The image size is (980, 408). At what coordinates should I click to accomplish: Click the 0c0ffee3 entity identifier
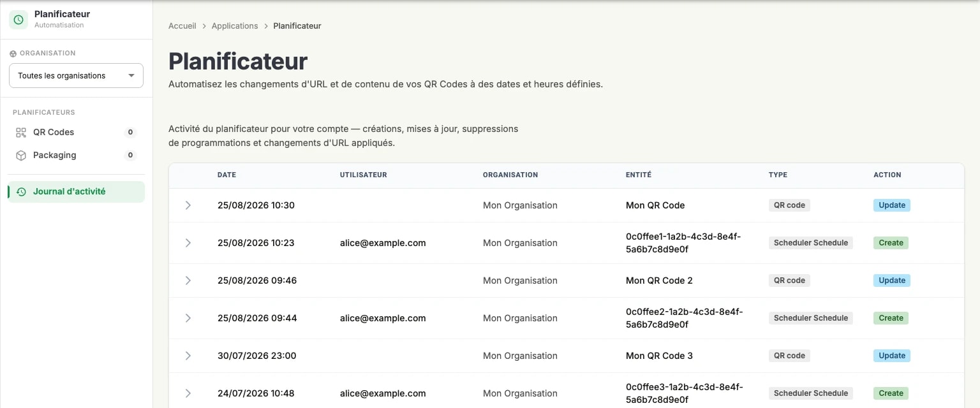coord(684,393)
